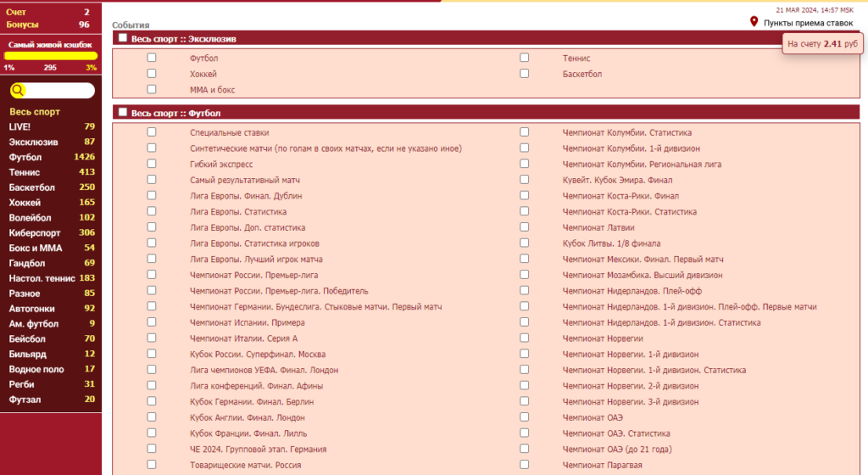Screen dimensions: 868x475
Task: Tick the Теннис checkbox under Эксклюзив
Action: tap(524, 58)
